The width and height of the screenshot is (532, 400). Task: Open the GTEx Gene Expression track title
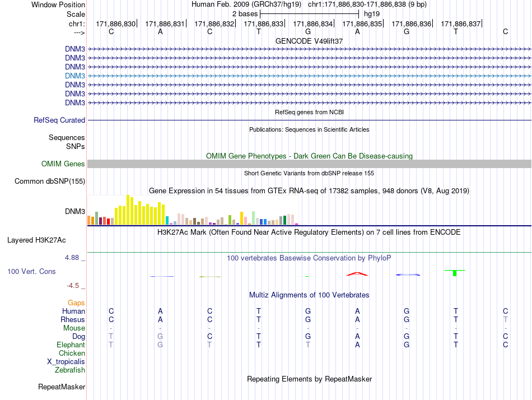[309, 191]
